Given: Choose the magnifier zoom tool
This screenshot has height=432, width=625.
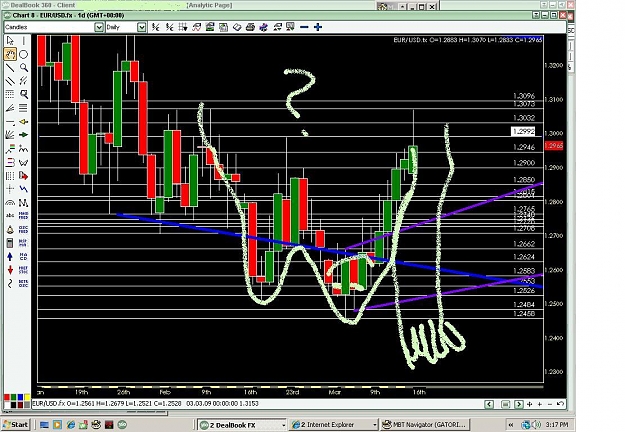Looking at the screenshot, I should (24, 68).
